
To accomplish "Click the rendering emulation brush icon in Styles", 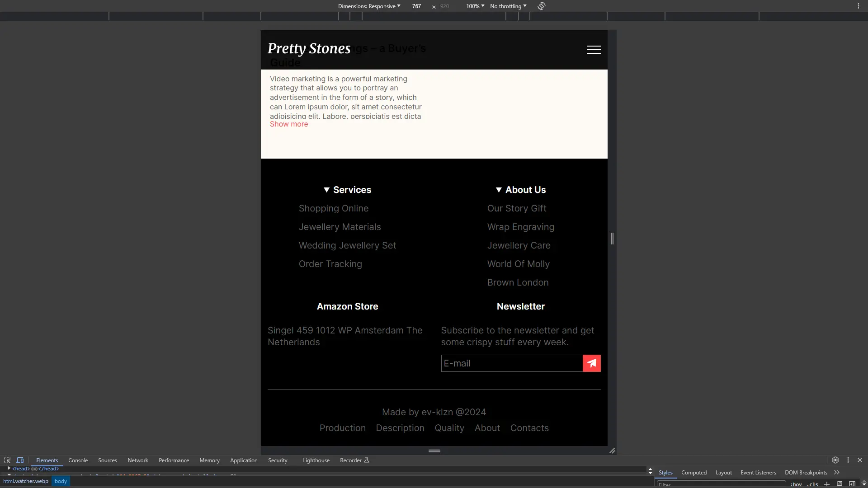I will (x=840, y=484).
